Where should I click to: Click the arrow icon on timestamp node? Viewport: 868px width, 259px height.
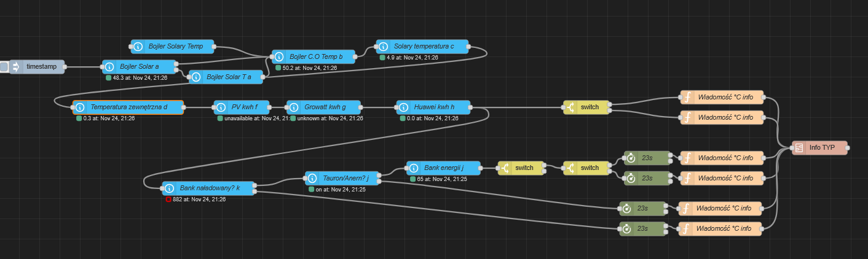coord(16,67)
